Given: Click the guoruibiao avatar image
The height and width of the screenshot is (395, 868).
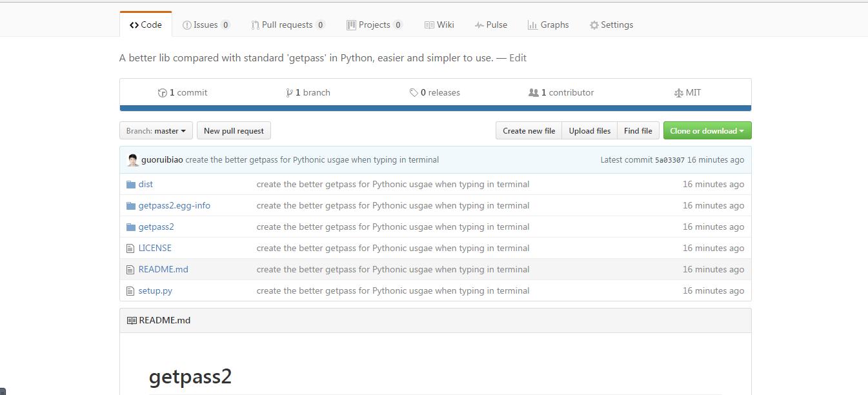Looking at the screenshot, I should pos(133,160).
